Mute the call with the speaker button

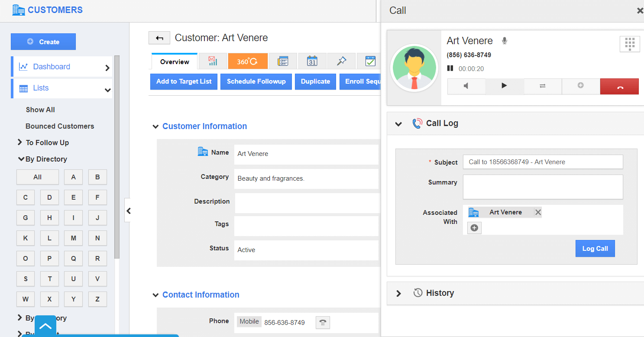466,86
